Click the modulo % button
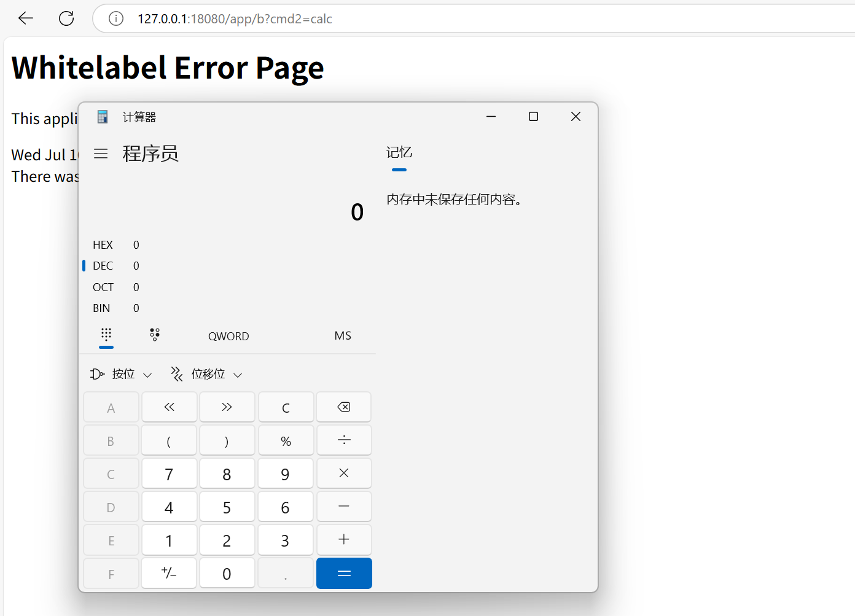The image size is (855, 616). coord(286,440)
